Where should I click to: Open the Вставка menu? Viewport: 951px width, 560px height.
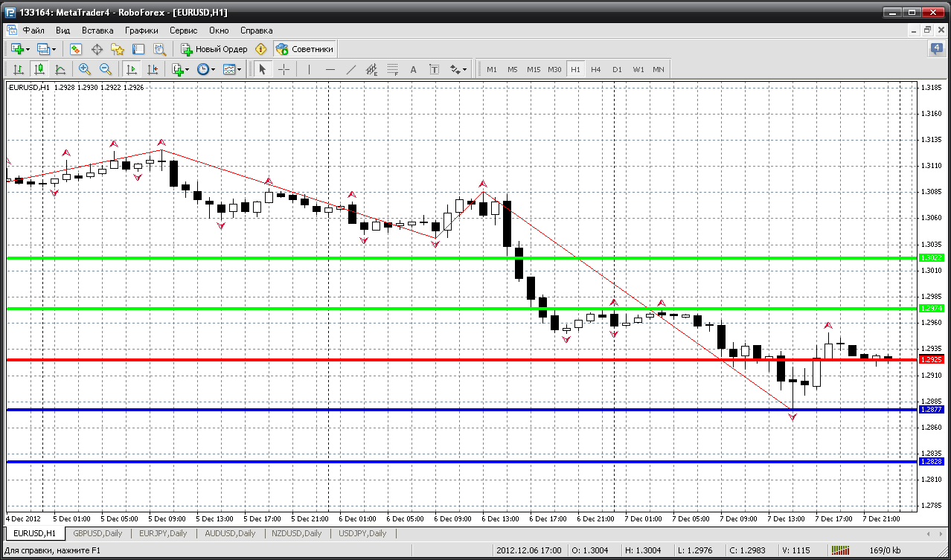coord(97,30)
